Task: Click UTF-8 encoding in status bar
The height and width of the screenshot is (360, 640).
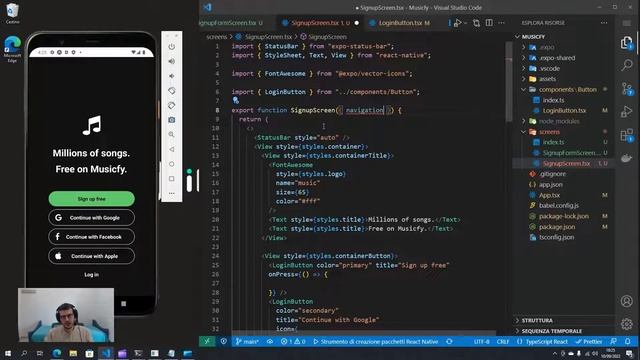Action: [x=482, y=341]
